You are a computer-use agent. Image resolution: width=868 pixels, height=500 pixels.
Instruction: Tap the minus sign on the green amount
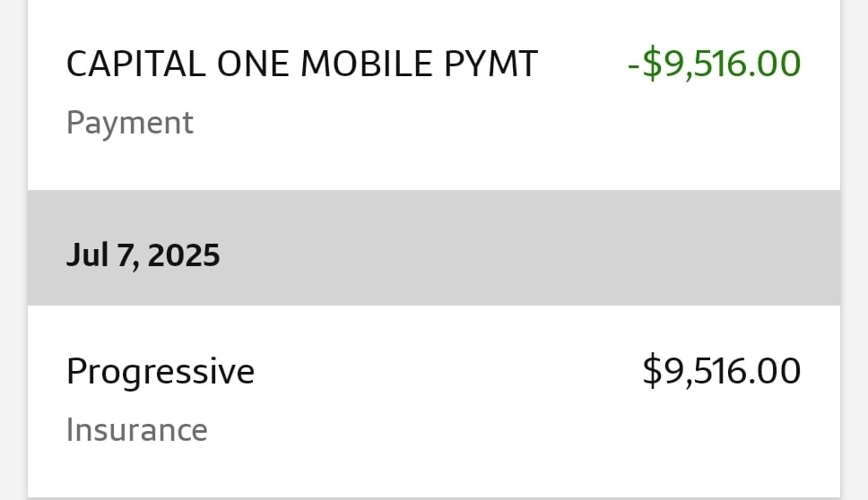[633, 65]
